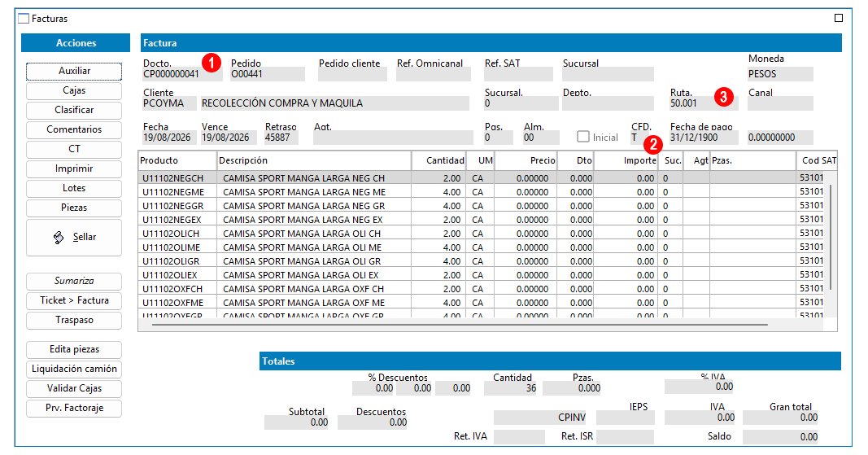This screenshot has height=455, width=868.
Task: Click the Fecha field 19/08/2026
Action: click(x=169, y=138)
